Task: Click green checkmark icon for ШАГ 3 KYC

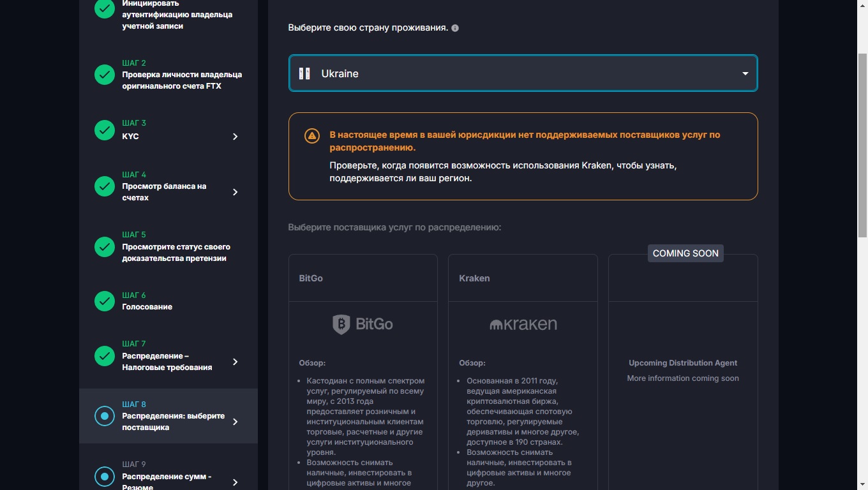Action: point(105,130)
